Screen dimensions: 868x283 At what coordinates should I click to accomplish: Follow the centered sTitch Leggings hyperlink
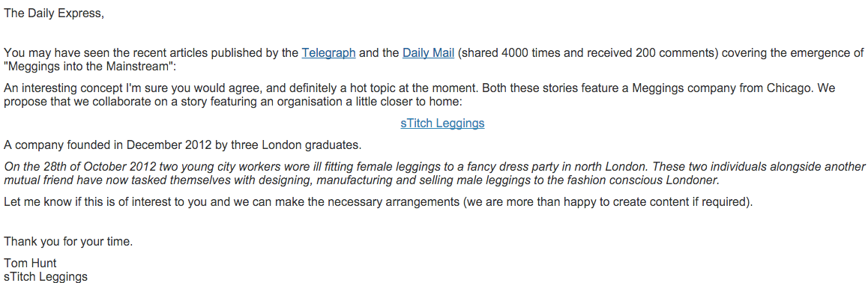click(x=442, y=124)
